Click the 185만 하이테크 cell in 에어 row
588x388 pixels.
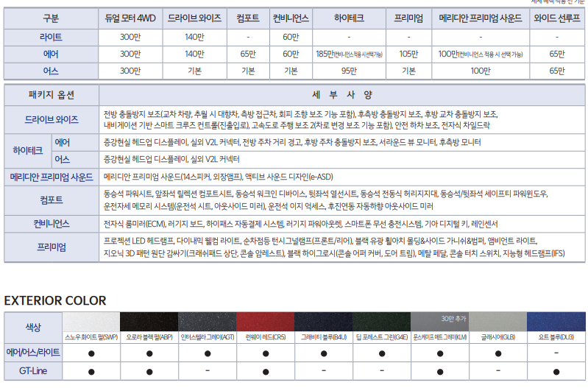coord(349,54)
